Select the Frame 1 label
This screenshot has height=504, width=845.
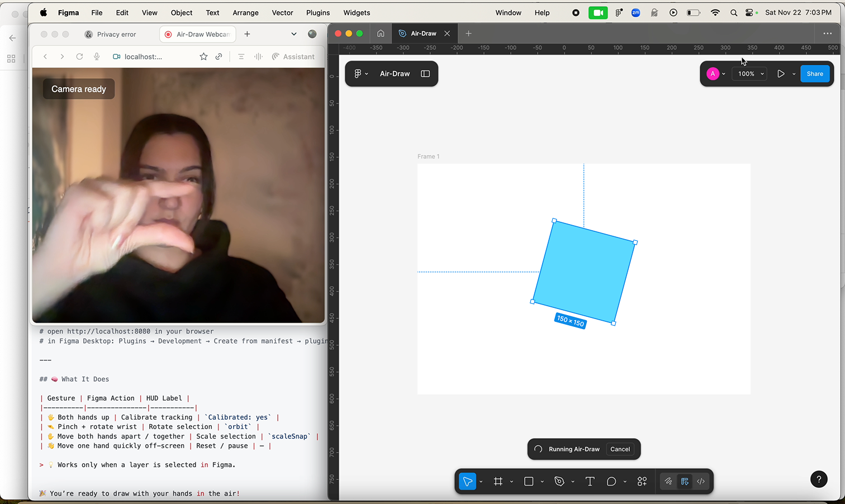[x=429, y=156]
